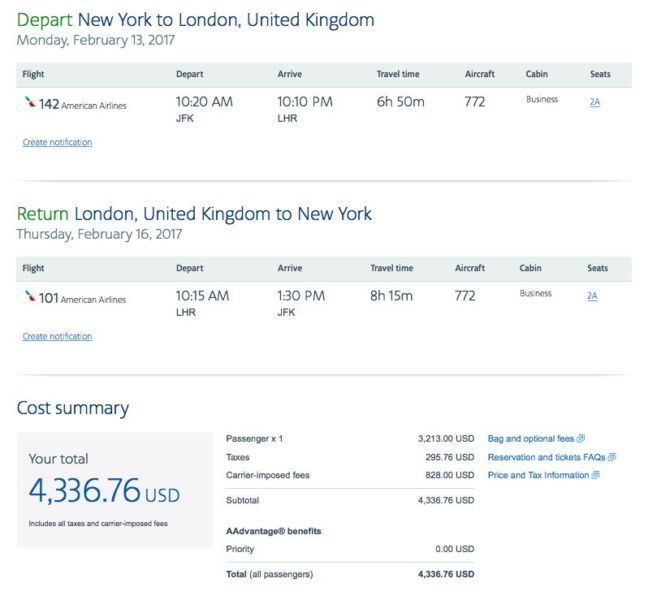Select flight number 101 text

[49, 297]
